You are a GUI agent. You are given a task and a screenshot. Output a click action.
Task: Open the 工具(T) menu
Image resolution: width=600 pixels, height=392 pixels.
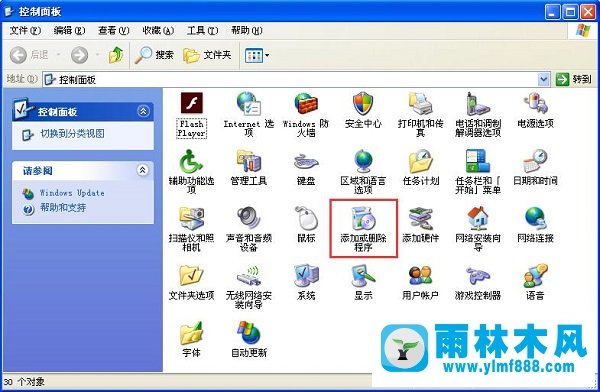point(202,30)
